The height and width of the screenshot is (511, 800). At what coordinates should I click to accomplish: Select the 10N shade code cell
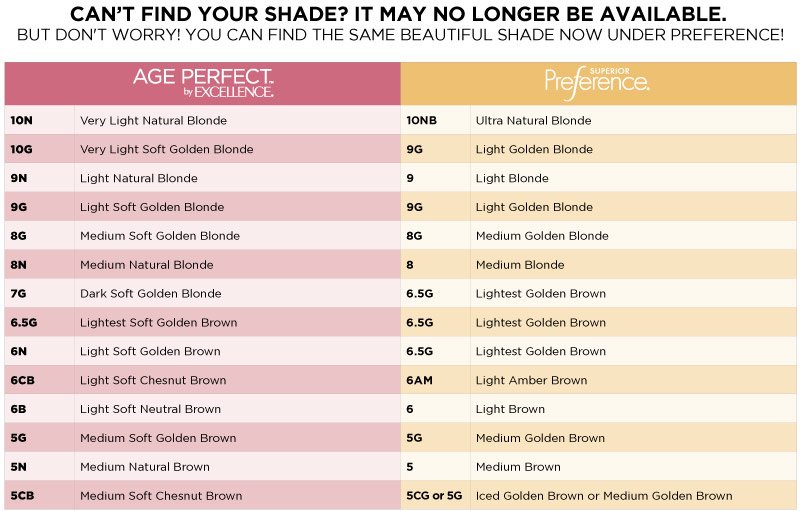tap(40, 120)
